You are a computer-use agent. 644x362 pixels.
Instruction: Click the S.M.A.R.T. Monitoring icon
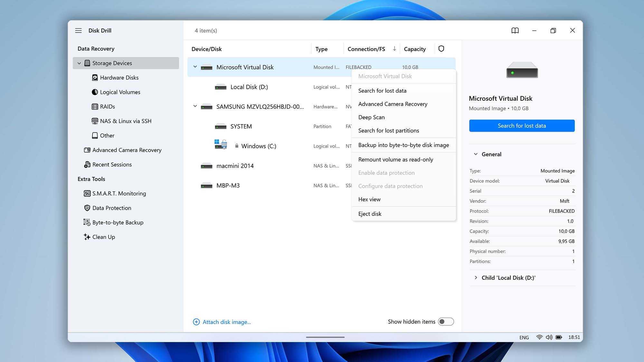click(87, 193)
